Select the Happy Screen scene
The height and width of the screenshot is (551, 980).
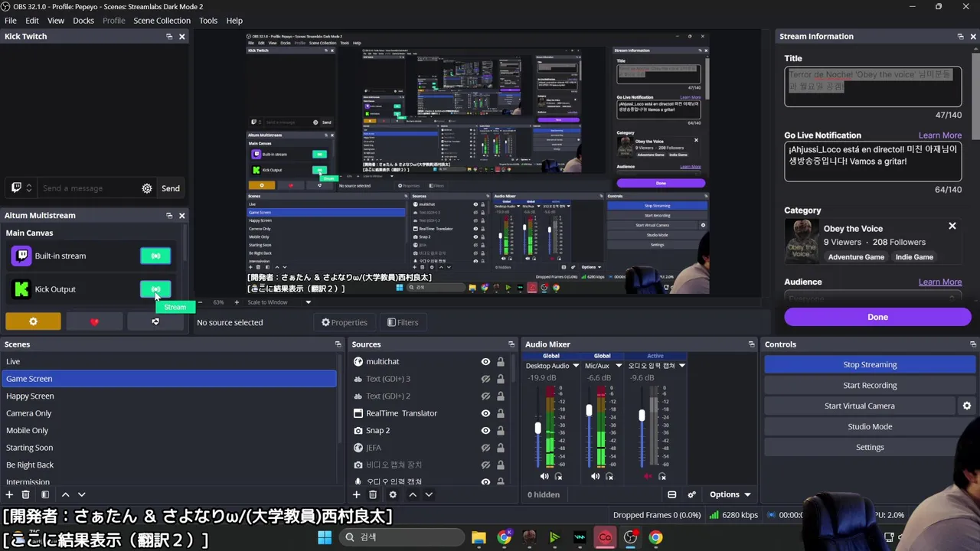(168, 396)
